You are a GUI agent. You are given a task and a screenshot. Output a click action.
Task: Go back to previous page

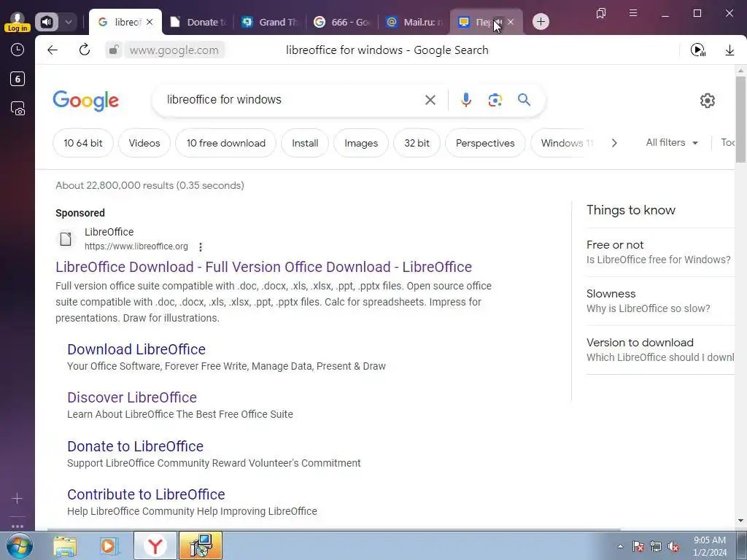pyautogui.click(x=53, y=50)
